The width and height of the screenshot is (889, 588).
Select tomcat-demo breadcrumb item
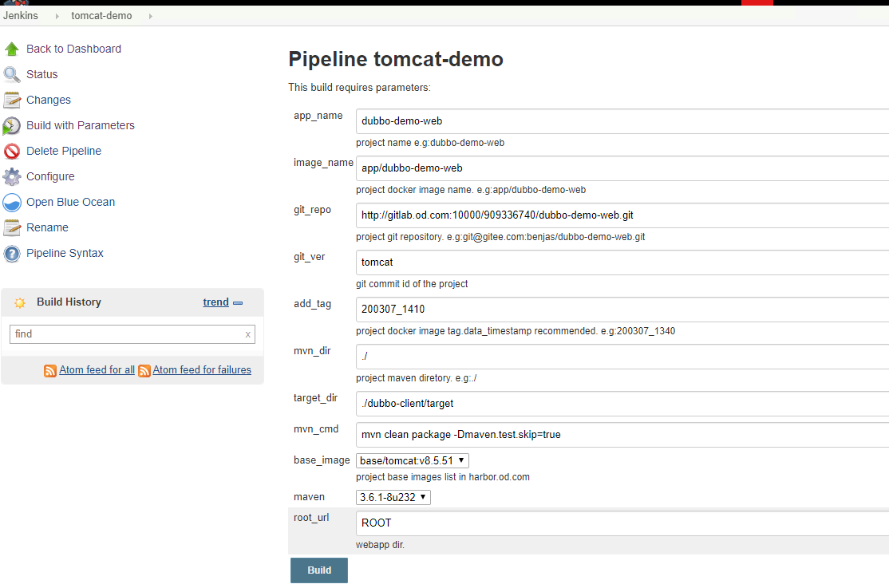coord(101,16)
